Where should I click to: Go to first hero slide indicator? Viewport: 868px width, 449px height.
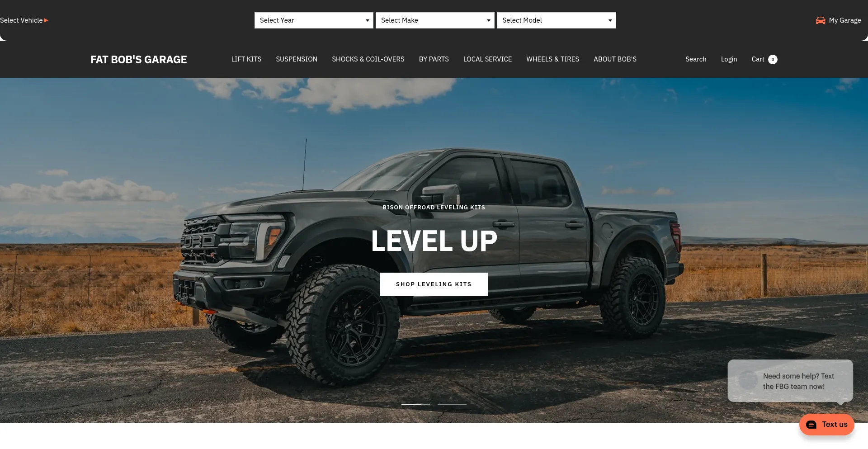coord(416,404)
